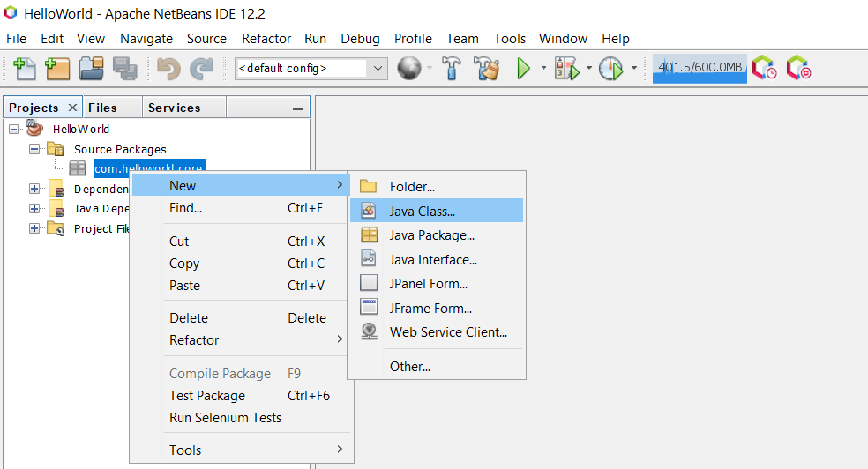Screen dimensions: 868x469
Task: Click the Open Project toolbar icon
Action: [x=92, y=69]
